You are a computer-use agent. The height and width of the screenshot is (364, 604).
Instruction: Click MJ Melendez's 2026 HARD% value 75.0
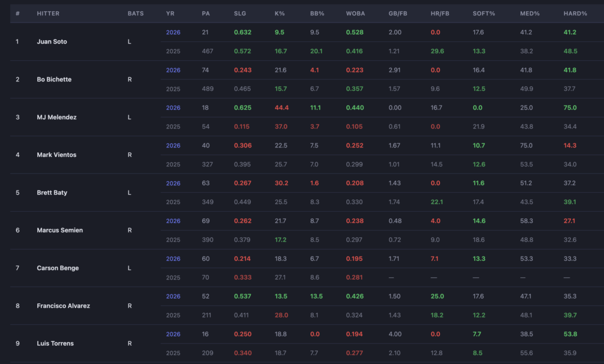570,108
